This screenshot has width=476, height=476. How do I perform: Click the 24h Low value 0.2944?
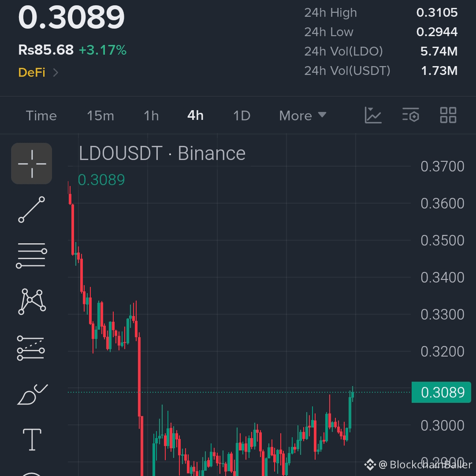(437, 32)
